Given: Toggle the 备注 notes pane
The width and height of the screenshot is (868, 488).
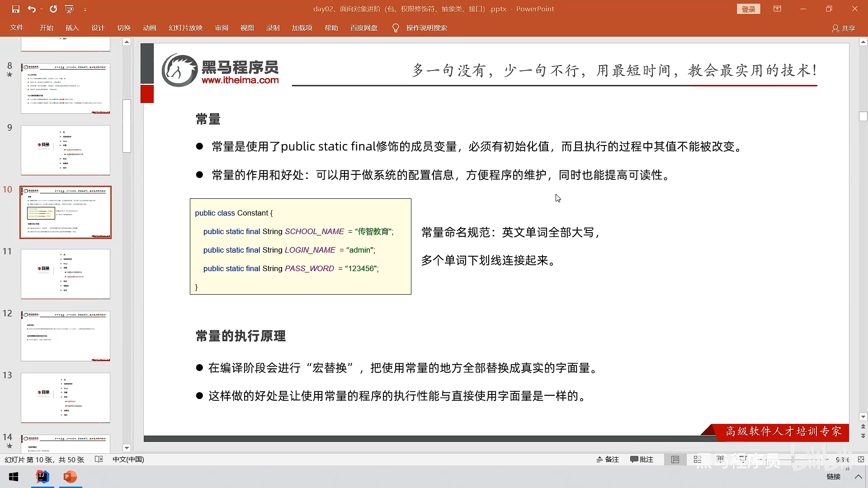Looking at the screenshot, I should pyautogui.click(x=608, y=460).
